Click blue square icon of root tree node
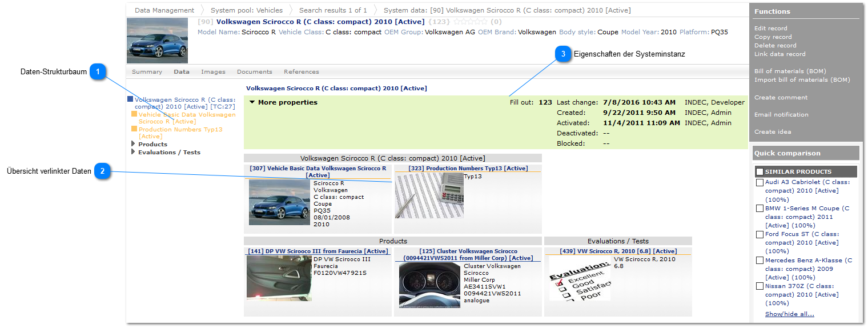The height and width of the screenshot is (328, 868). pos(130,99)
